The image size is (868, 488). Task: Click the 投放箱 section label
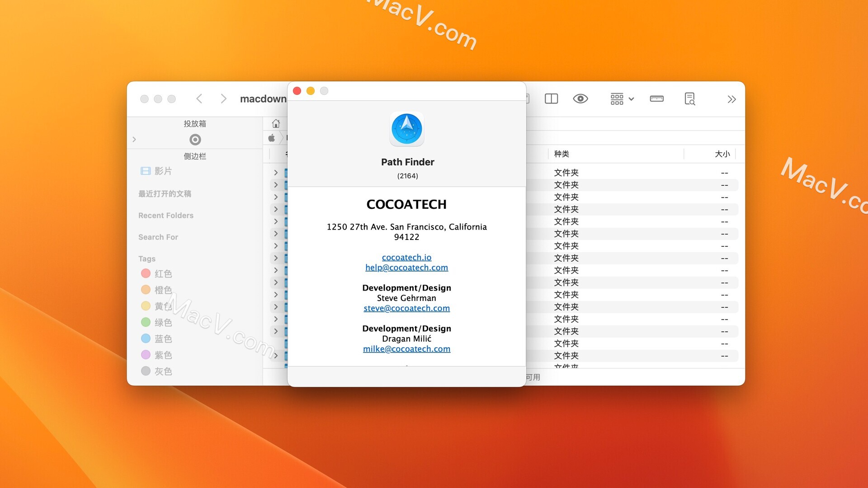tap(195, 124)
